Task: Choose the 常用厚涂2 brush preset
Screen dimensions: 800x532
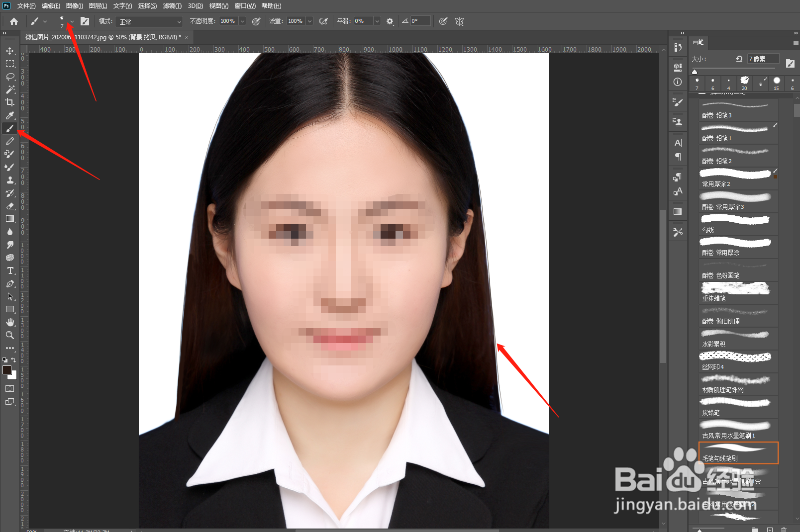Action: click(738, 178)
